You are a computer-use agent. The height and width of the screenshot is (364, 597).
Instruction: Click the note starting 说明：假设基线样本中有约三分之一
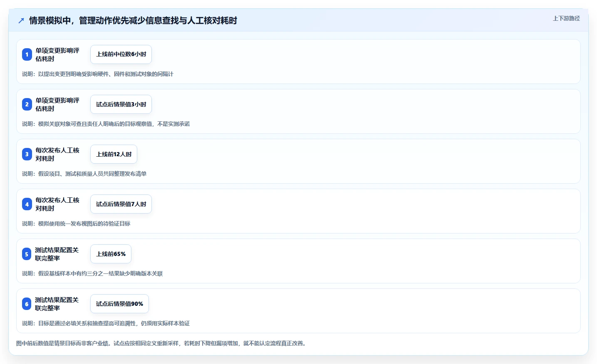tap(92, 273)
